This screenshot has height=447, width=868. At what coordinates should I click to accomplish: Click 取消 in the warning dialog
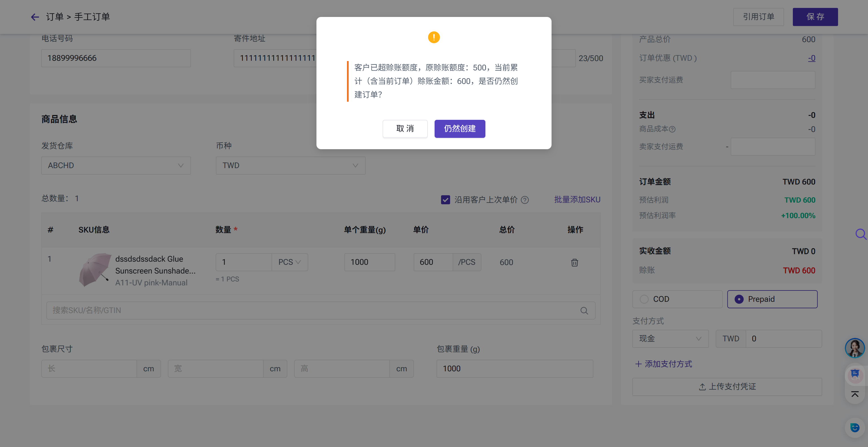pyautogui.click(x=405, y=129)
